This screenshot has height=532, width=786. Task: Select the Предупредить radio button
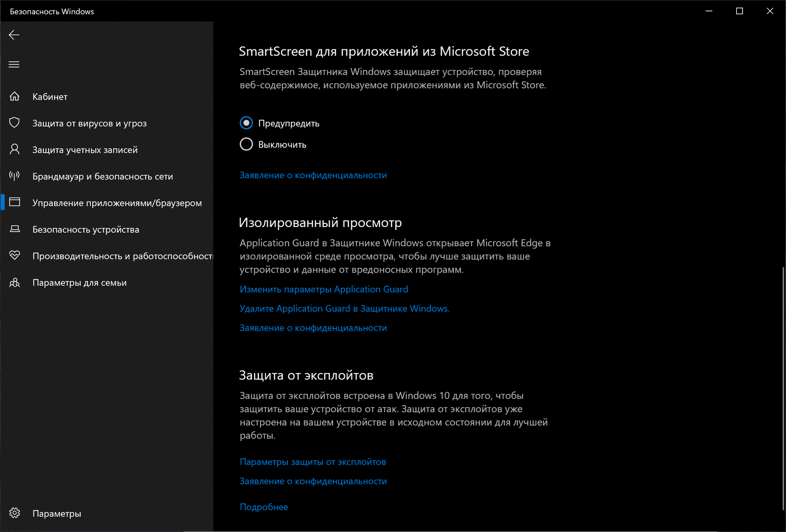(x=246, y=123)
